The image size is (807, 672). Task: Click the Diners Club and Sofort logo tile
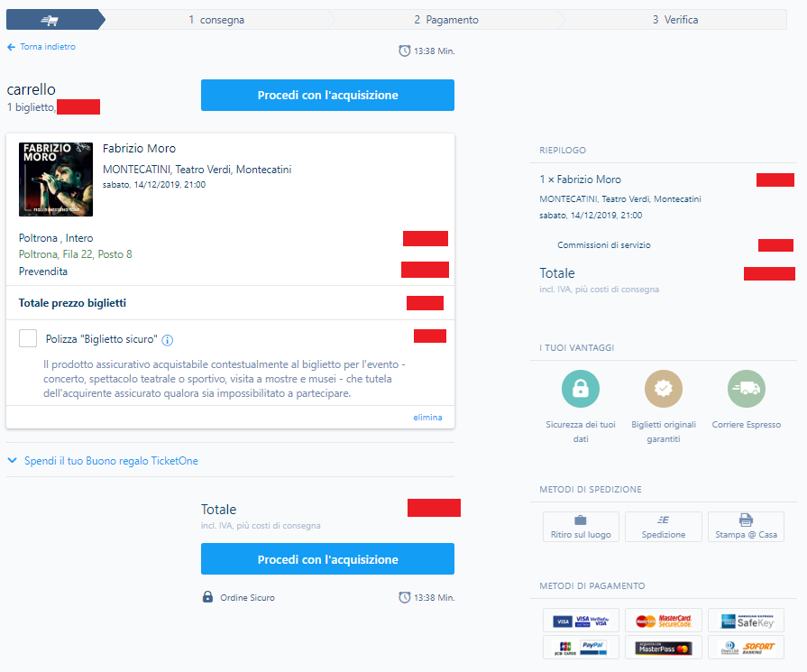click(x=747, y=648)
